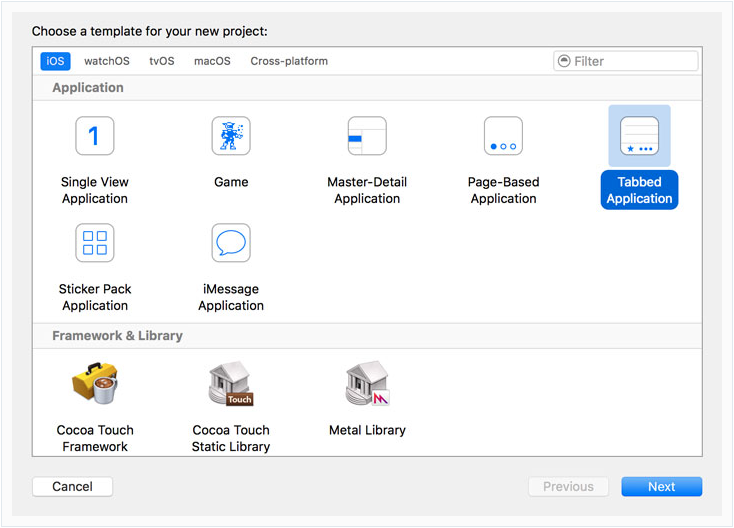734x528 pixels.
Task: Show macOS project templates tab
Action: pyautogui.click(x=212, y=61)
